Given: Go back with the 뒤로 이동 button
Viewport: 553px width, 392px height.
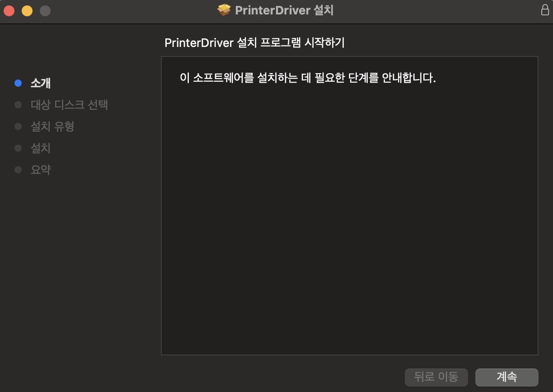Looking at the screenshot, I should 436,377.
